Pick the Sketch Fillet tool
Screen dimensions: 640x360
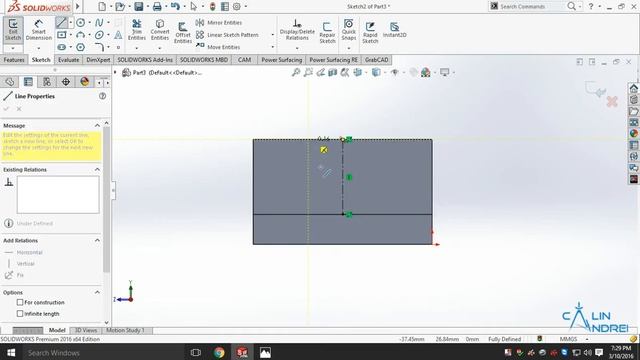tap(99, 47)
